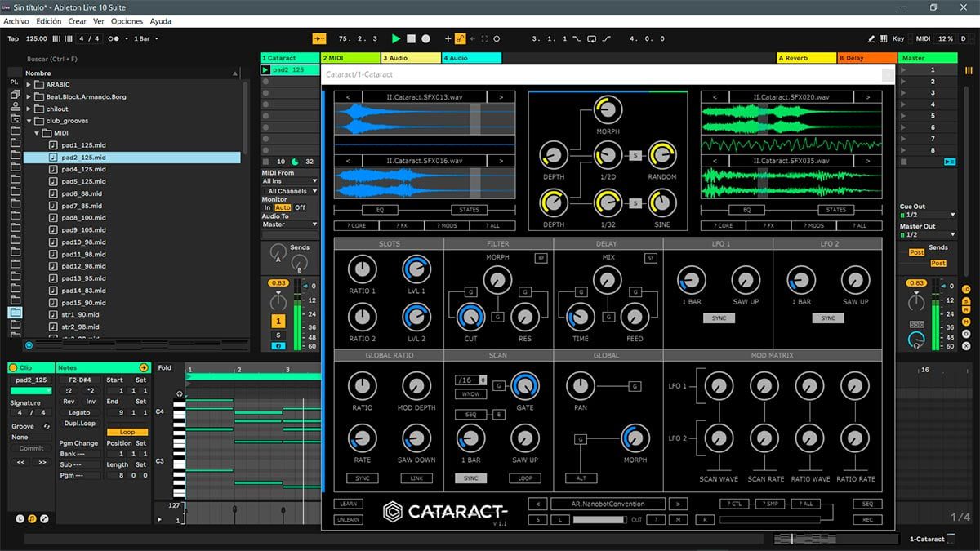
Task: Open the Audio To Master dropdown
Action: pyautogui.click(x=290, y=224)
